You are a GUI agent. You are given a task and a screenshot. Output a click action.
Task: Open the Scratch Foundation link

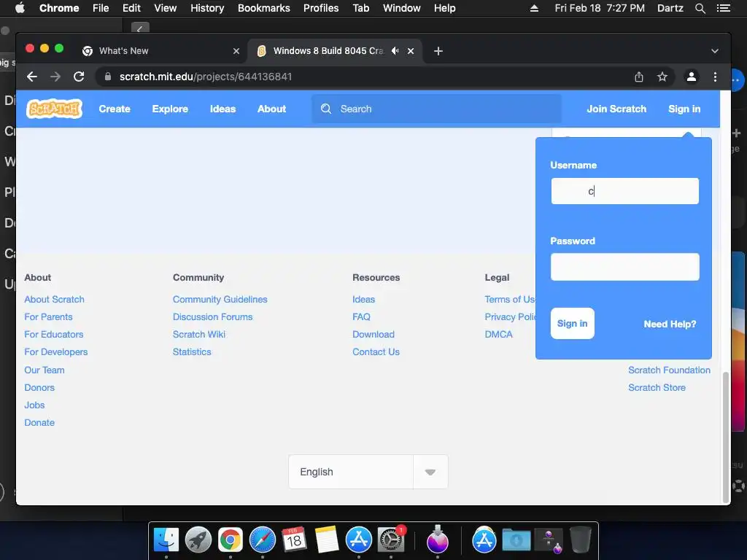point(669,370)
